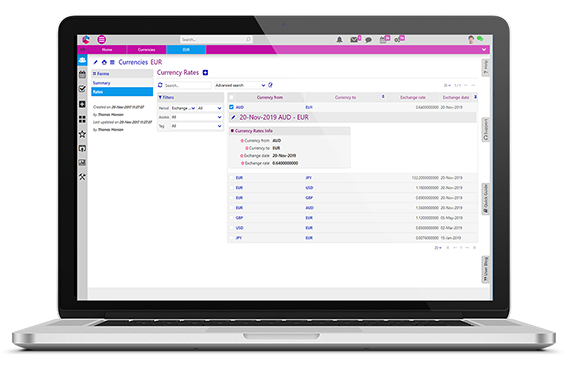Open the four-squares dashboard sidebar icon
Image resolution: width=570 pixels, height=383 pixels.
(82, 119)
